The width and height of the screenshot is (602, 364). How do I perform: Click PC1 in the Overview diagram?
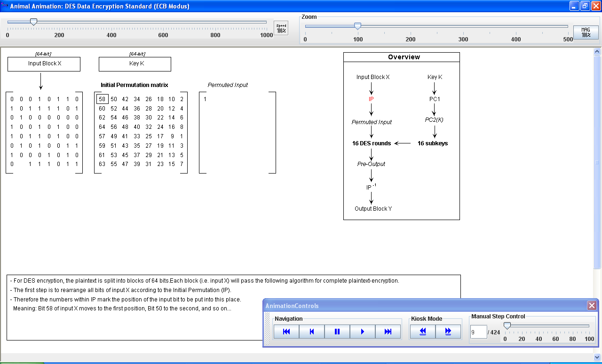click(x=435, y=99)
